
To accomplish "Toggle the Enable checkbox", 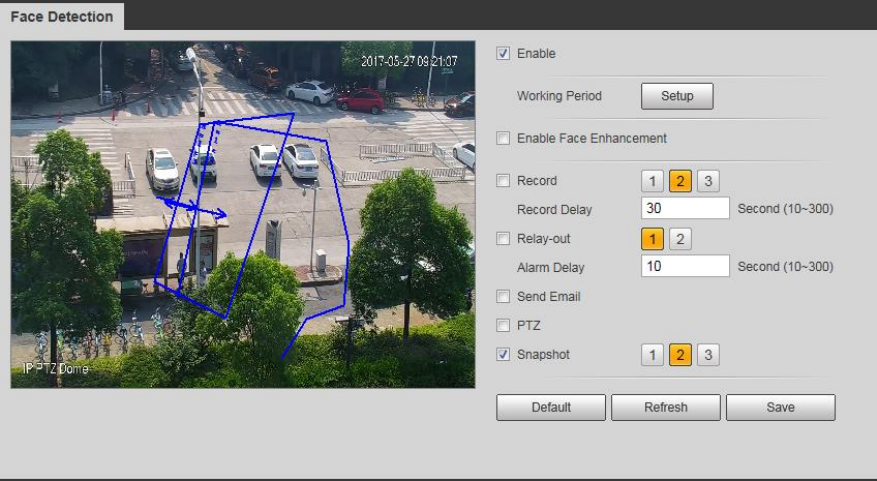I will pos(503,53).
